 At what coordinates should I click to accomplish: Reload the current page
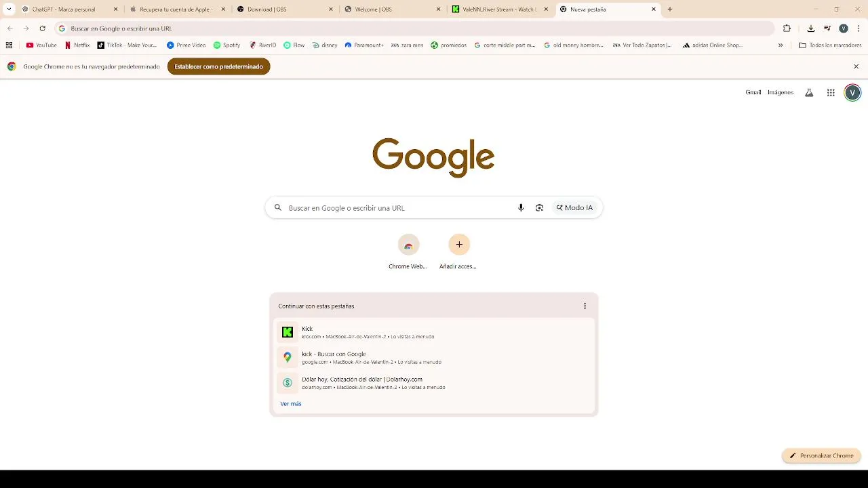42,28
